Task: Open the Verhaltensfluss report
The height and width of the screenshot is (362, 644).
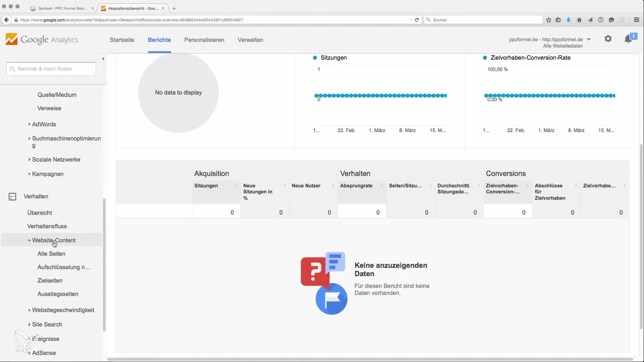Action: point(47,226)
